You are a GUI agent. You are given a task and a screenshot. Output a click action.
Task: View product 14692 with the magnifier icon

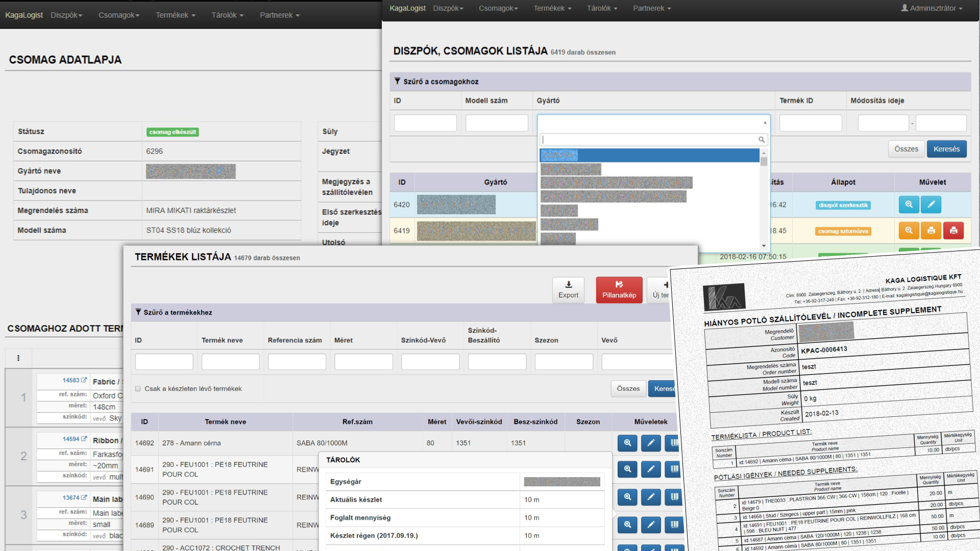tap(627, 443)
